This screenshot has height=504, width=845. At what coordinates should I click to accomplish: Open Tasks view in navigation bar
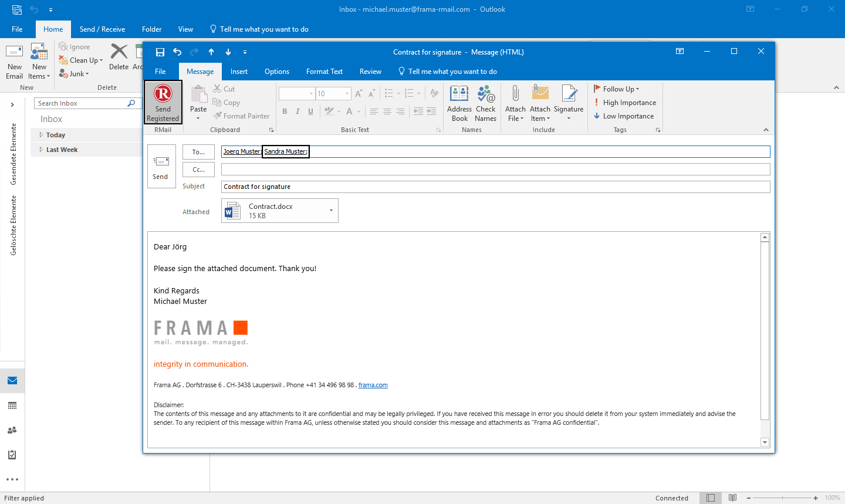(12, 455)
